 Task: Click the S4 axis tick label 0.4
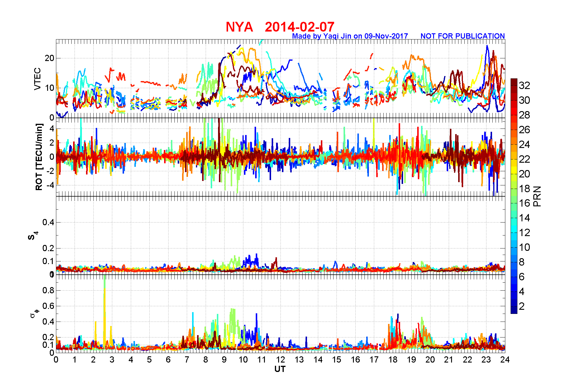tap(48, 222)
